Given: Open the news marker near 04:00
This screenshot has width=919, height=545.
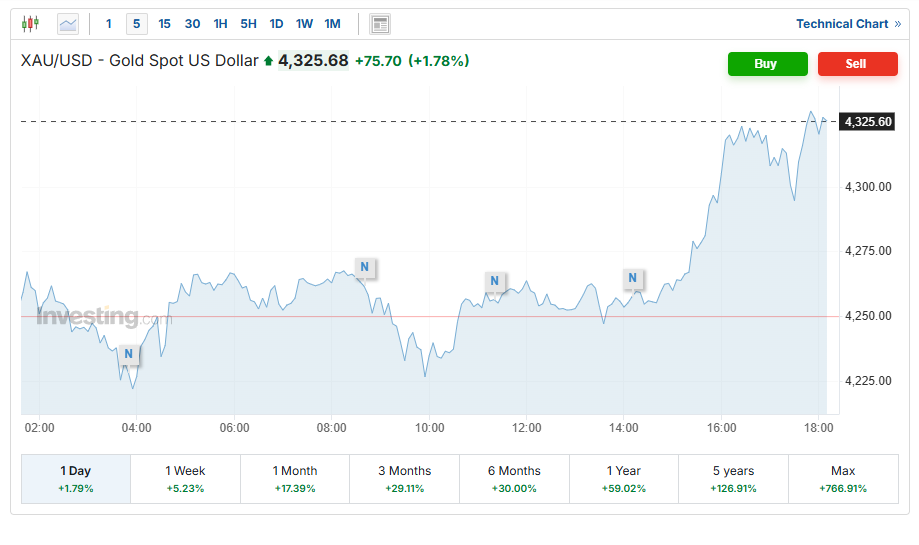Looking at the screenshot, I should click(128, 353).
